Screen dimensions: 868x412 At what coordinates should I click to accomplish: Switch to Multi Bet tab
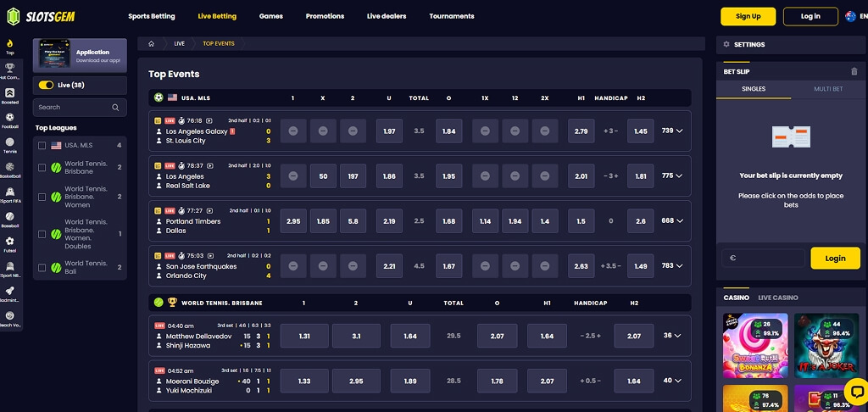click(828, 89)
